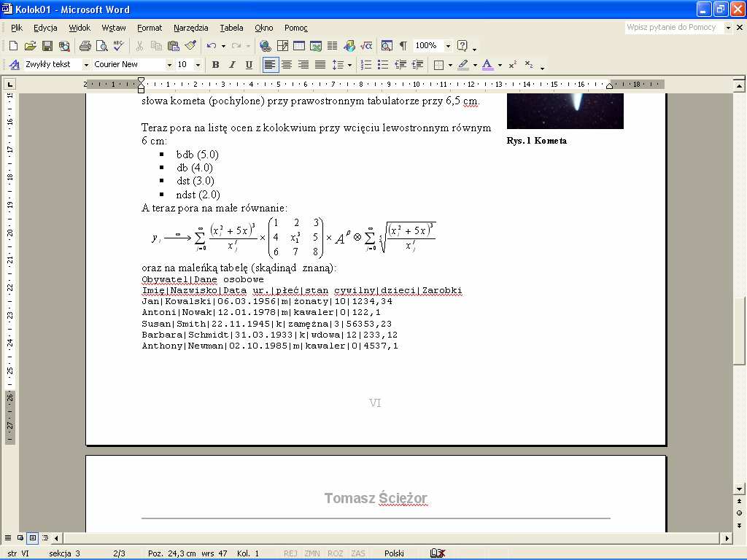
Task: Open the Courier New font dropdown
Action: [169, 64]
